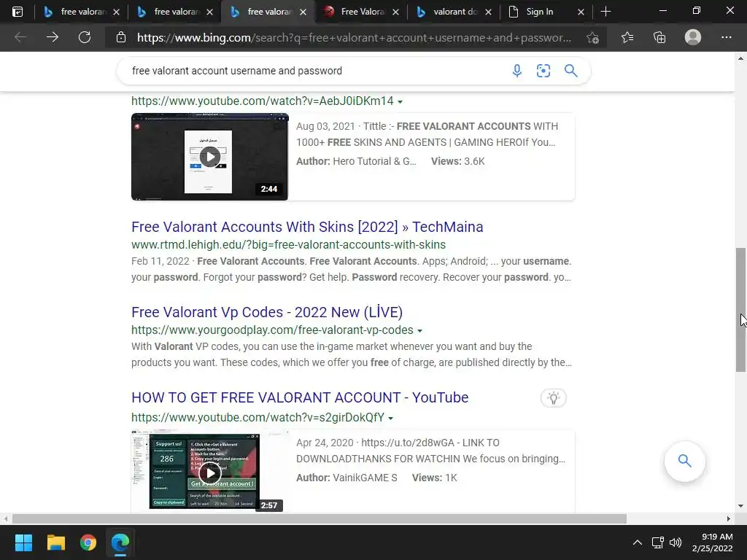Reload the page with refresh icon
Image resolution: width=747 pixels, height=560 pixels.
[x=85, y=37]
